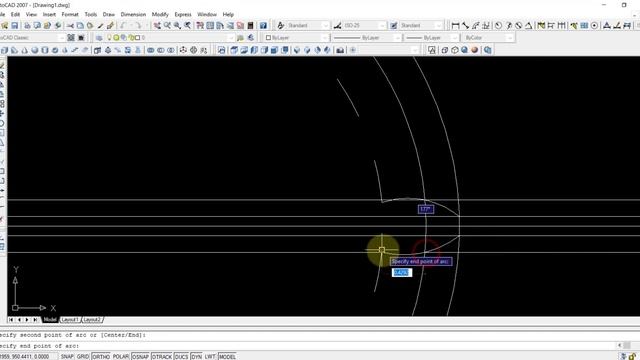
Task: Click the Text Style icon beside Standard
Action: point(280,25)
